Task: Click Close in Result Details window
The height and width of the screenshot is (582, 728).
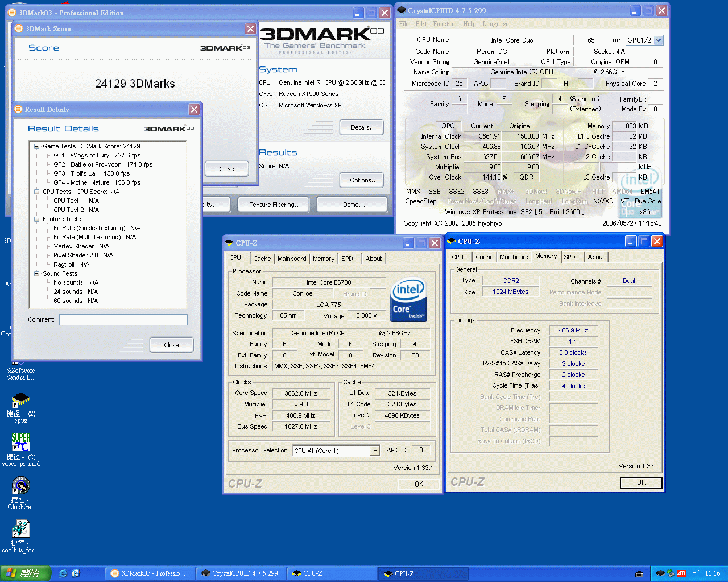Action: [171, 345]
